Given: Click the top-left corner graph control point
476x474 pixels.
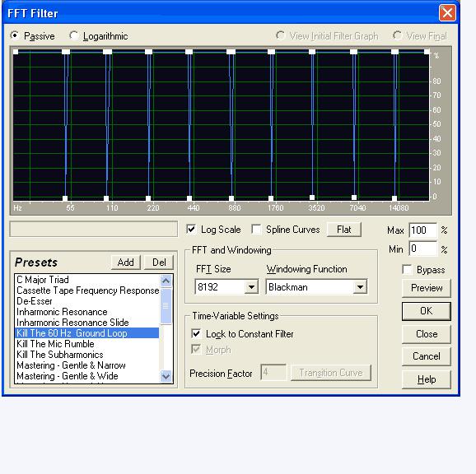Looking at the screenshot, I should [x=16, y=52].
